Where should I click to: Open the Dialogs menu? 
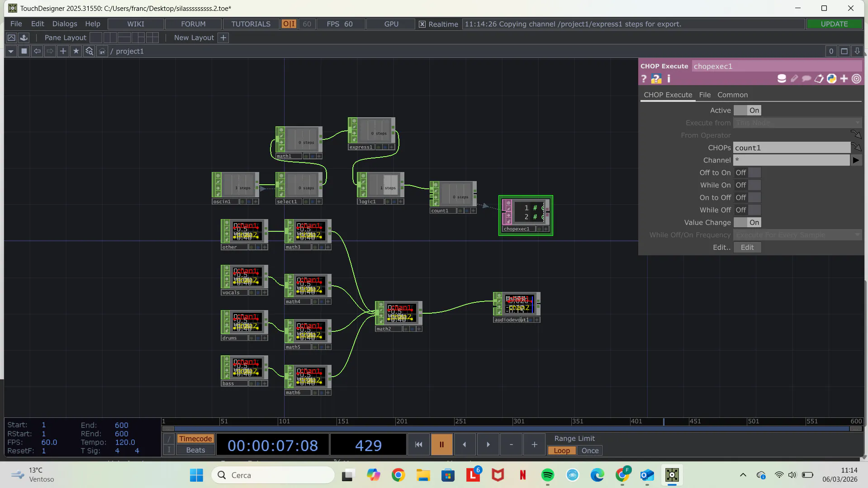click(x=65, y=24)
